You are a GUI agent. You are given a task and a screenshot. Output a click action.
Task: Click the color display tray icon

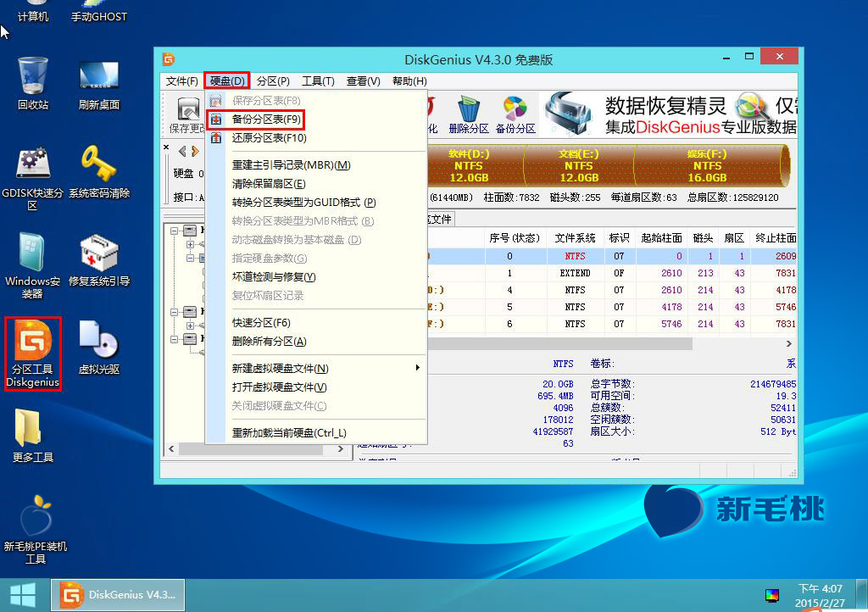(771, 595)
